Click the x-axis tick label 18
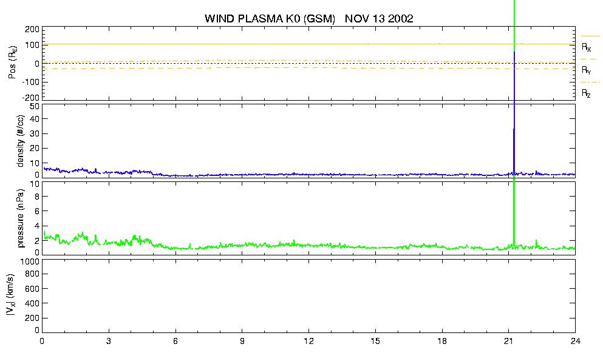Screen dimensions: 603x364 (442, 342)
